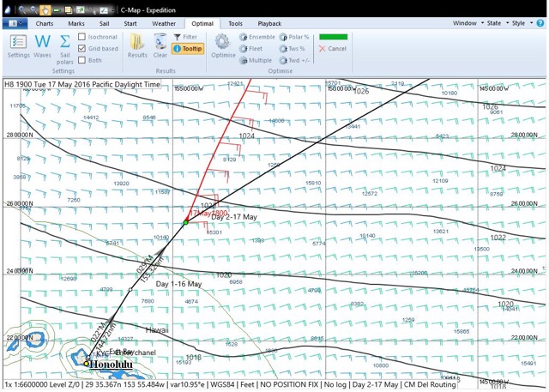Tick the Both checkbox
This screenshot has height=392, width=549.
pos(81,61)
